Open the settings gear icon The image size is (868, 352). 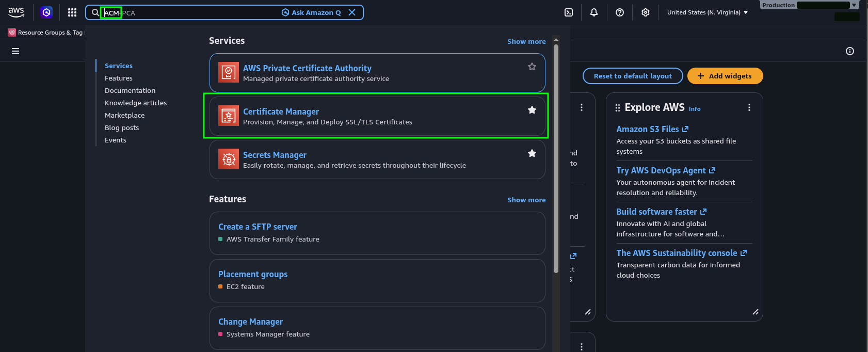[x=646, y=12]
